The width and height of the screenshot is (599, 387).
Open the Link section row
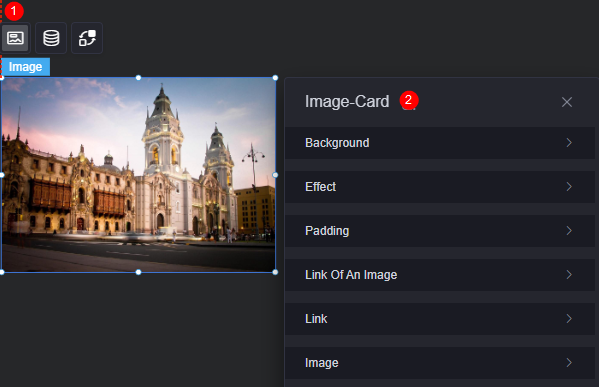tap(440, 319)
